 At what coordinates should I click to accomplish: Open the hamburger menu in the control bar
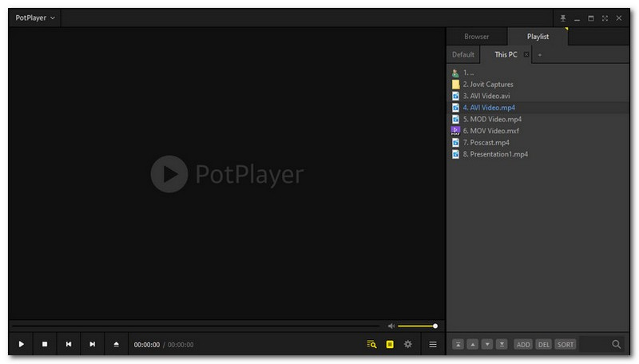[x=433, y=344]
